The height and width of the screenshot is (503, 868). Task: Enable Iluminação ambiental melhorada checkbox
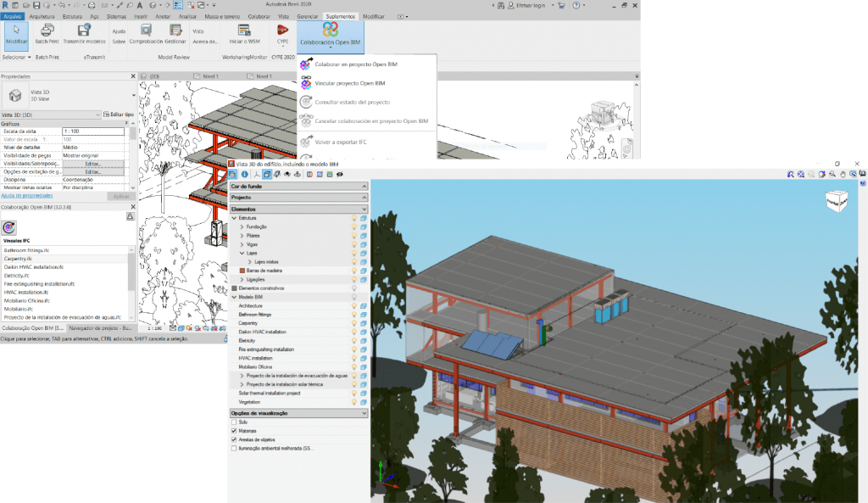point(234,448)
